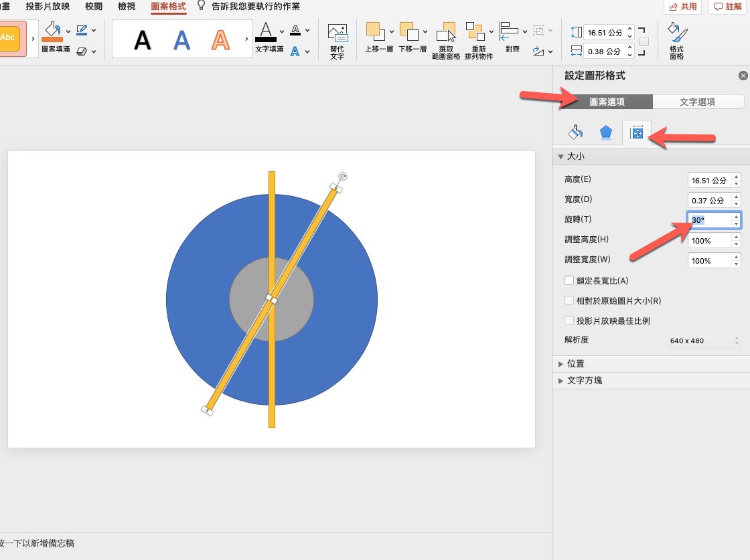Click the 替代文字 alt text icon
The width and height of the screenshot is (750, 560).
click(x=337, y=34)
